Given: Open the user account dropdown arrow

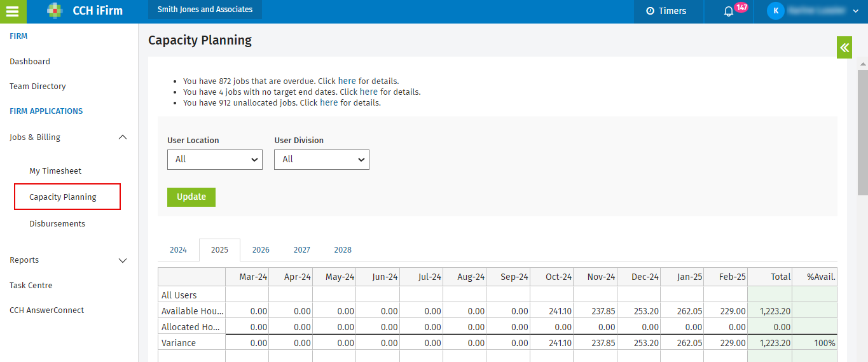Looking at the screenshot, I should [855, 11].
